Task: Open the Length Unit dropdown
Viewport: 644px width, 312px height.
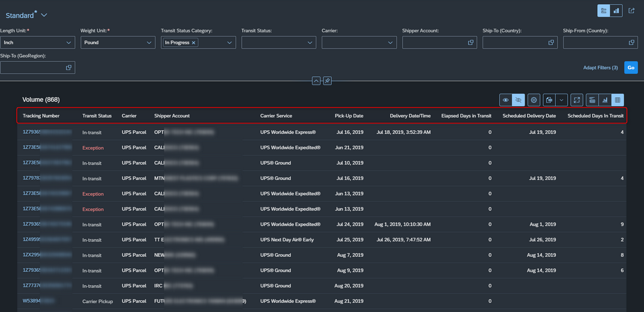Action: click(68, 42)
